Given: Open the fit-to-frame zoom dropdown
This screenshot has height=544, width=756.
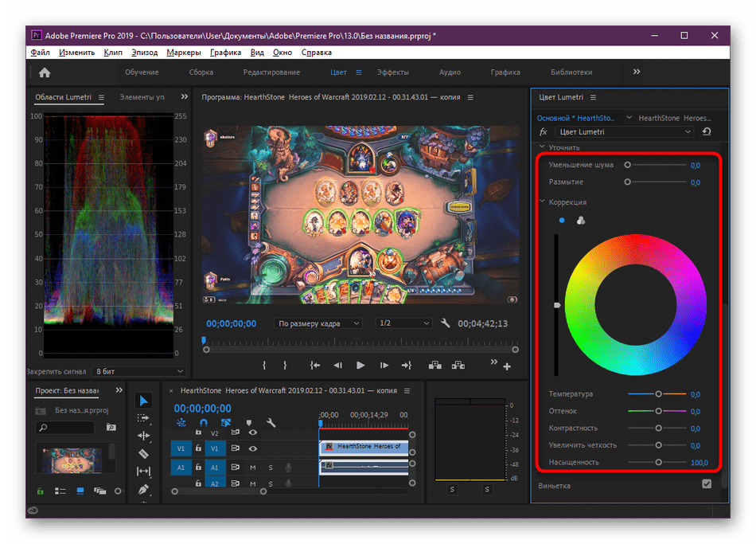Looking at the screenshot, I should [x=318, y=323].
